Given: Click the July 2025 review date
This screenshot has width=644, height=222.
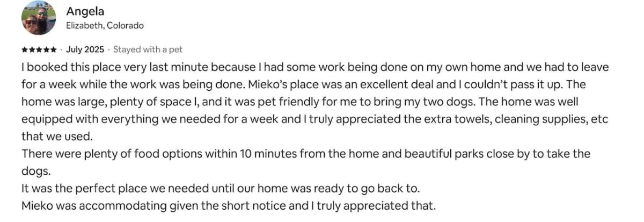Looking at the screenshot, I should tap(85, 49).
